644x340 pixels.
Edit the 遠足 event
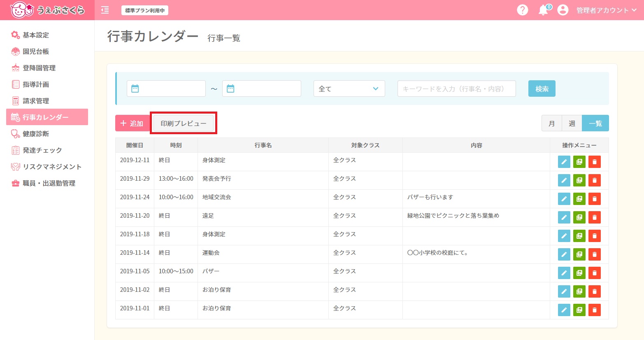click(564, 217)
